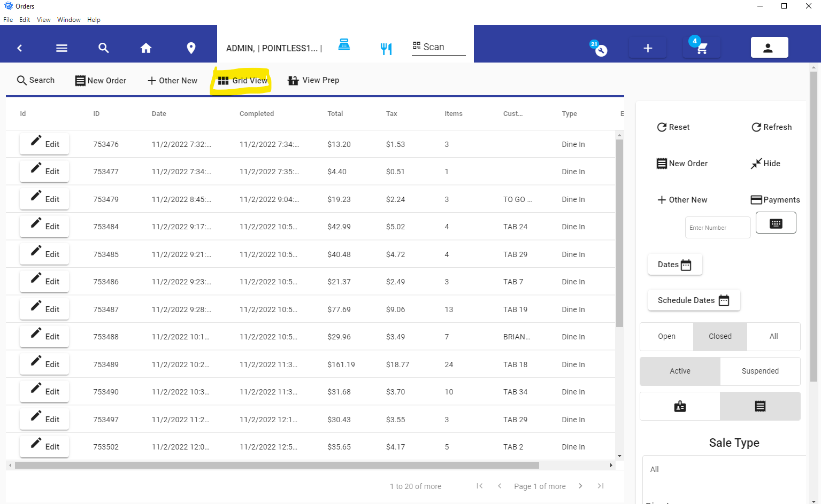821x504 pixels.
Task: Click Other New in the top toolbar
Action: [x=172, y=80]
